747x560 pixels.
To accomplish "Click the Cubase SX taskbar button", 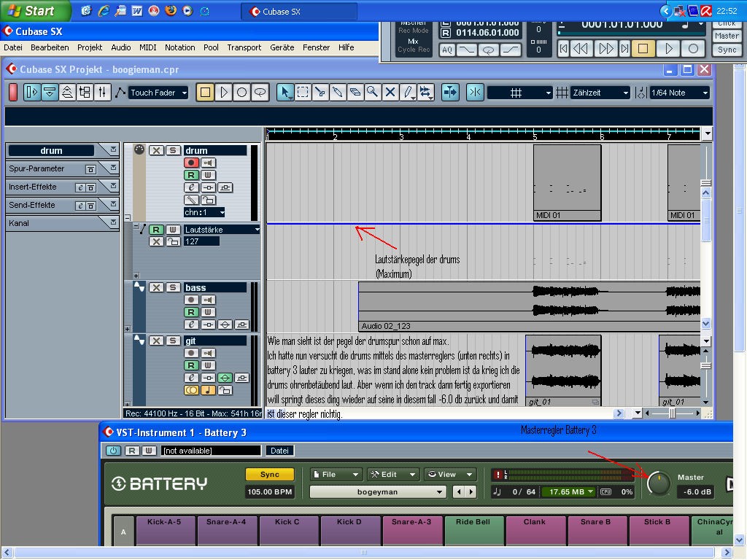I will [x=298, y=12].
